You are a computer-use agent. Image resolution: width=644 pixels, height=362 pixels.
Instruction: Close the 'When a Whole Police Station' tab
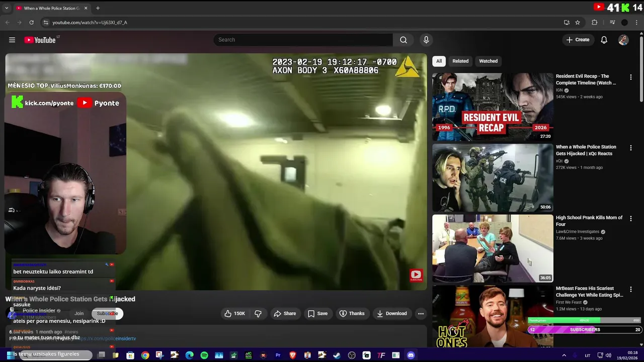tap(86, 8)
